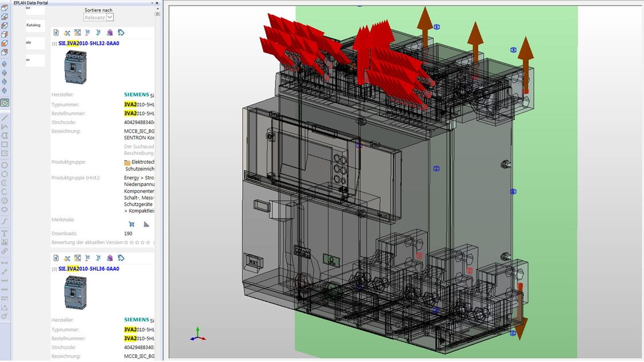
Task: Activate the highlighted rotate viewpoint tool
Action: pyautogui.click(x=5, y=103)
